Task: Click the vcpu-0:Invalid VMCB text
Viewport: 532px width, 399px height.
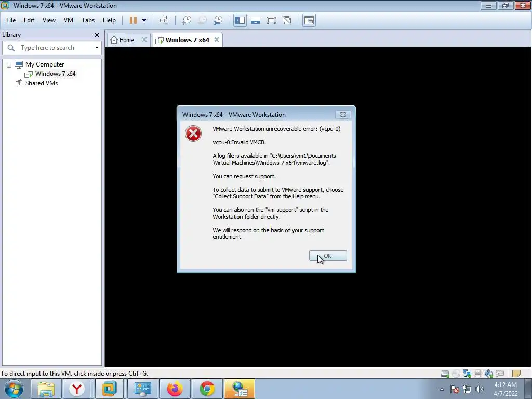Action: pos(239,142)
